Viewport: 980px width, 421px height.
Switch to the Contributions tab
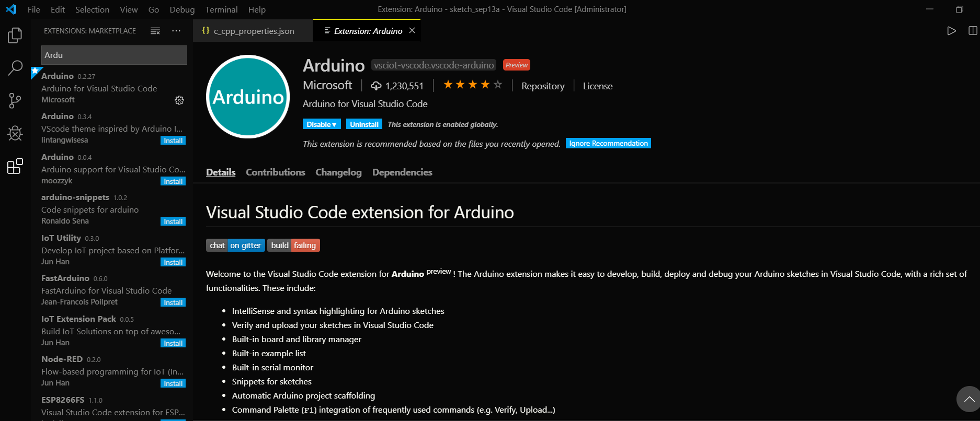pyautogui.click(x=276, y=172)
